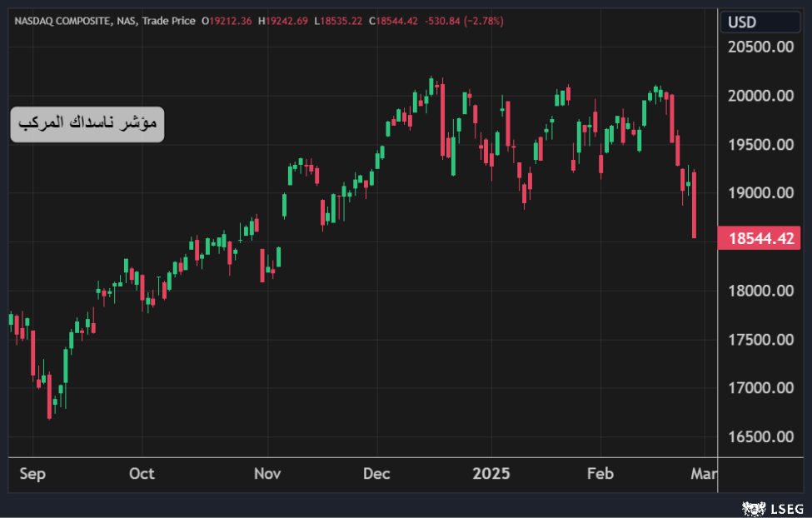Click the Feb label on time axis
Image resolution: width=812 pixels, height=518 pixels.
click(x=600, y=474)
